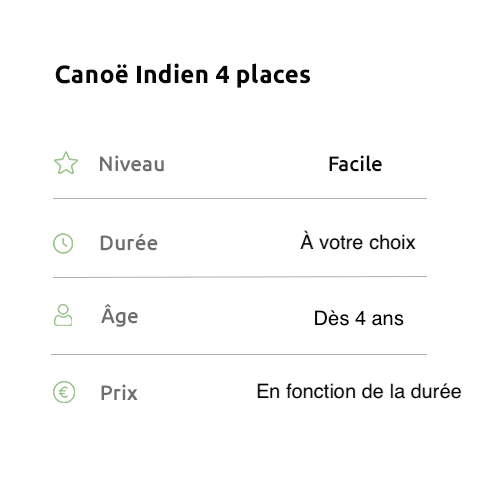The width and height of the screenshot is (500, 500).
Task: Click the person icon beside Âge
Action: click(63, 315)
